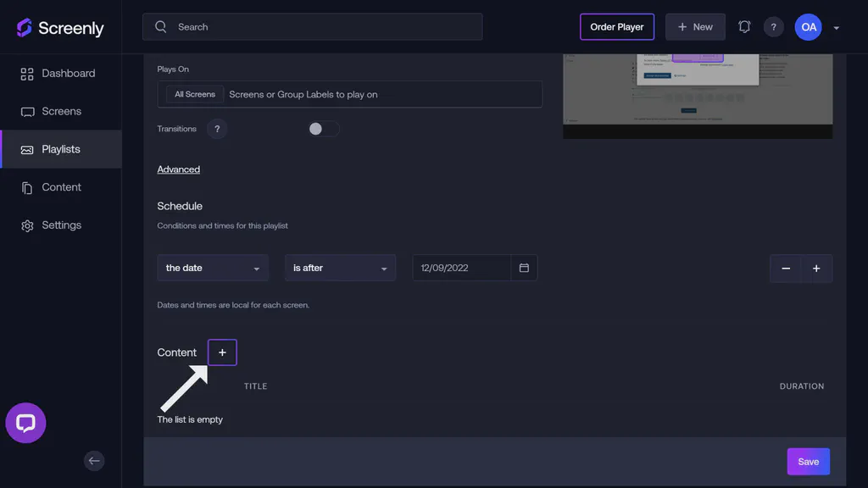868x488 pixels.
Task: Add content using the plus button
Action: [x=222, y=352]
